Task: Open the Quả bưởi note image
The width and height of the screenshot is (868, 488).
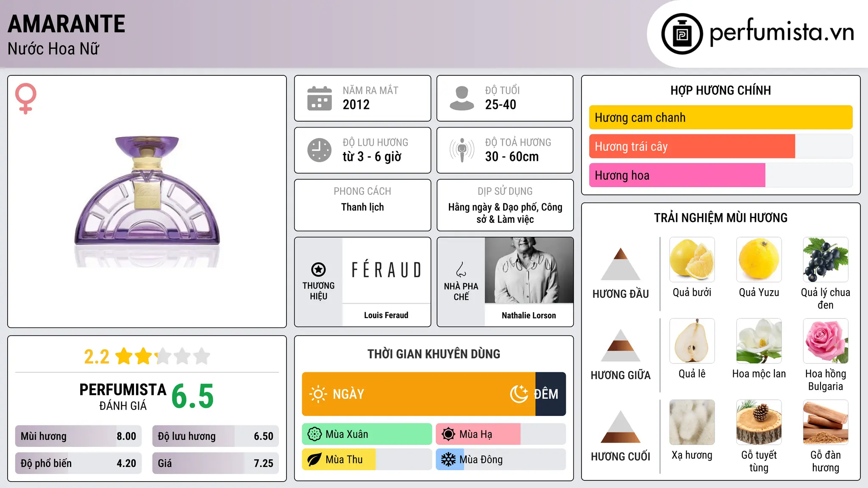Action: coord(692,260)
